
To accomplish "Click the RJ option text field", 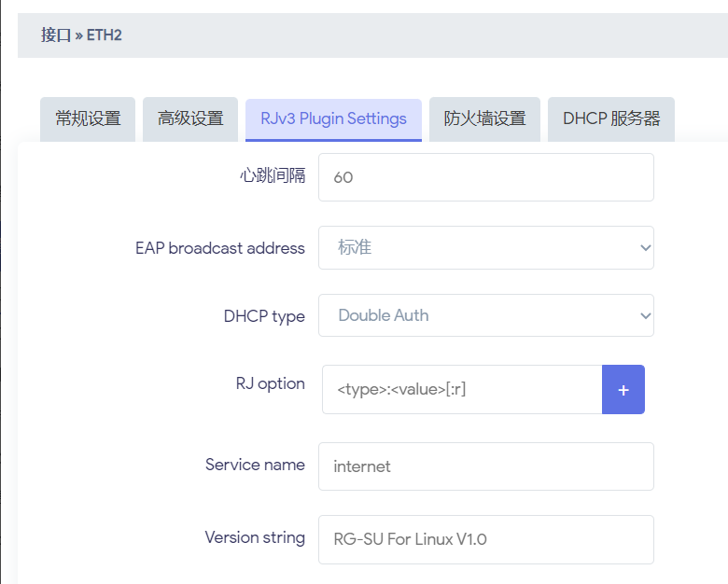I will [462, 389].
